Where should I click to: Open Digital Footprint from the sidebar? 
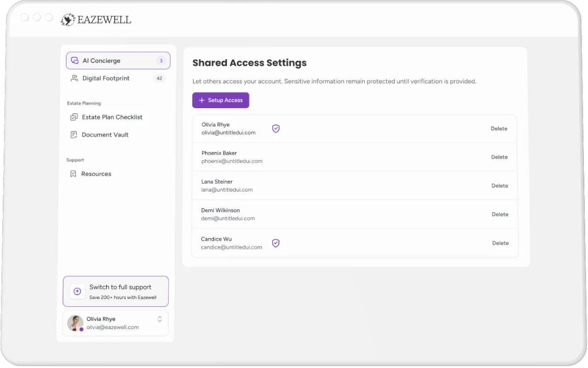click(106, 78)
